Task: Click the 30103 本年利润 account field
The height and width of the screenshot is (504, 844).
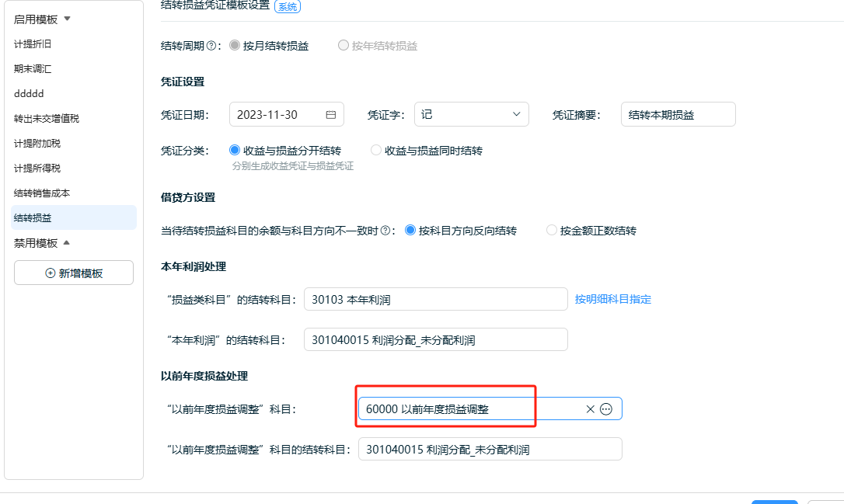Action: [435, 299]
